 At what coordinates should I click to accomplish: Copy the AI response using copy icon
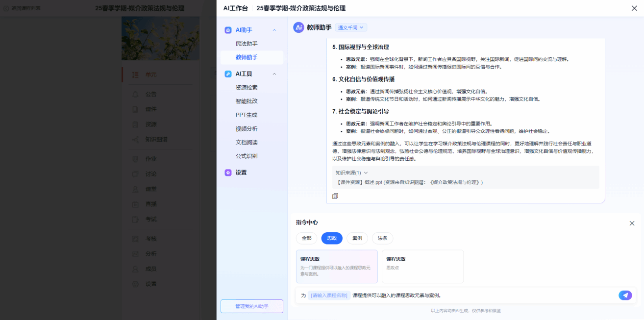(335, 196)
